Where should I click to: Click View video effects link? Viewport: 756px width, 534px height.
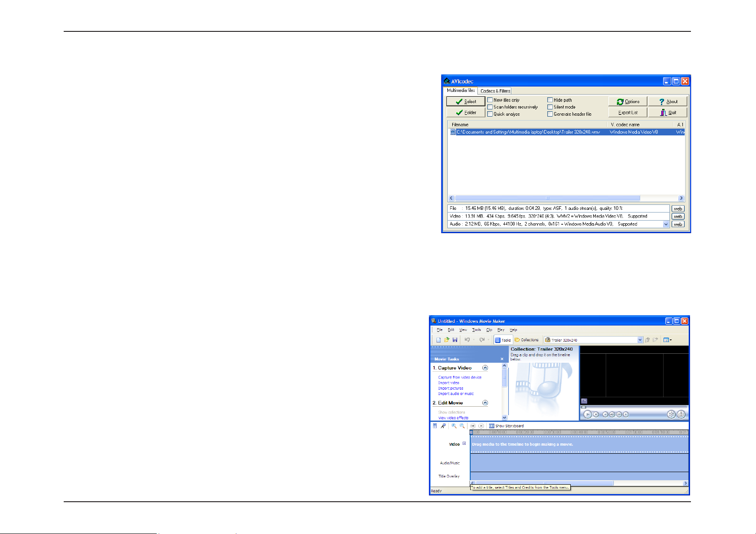(453, 418)
